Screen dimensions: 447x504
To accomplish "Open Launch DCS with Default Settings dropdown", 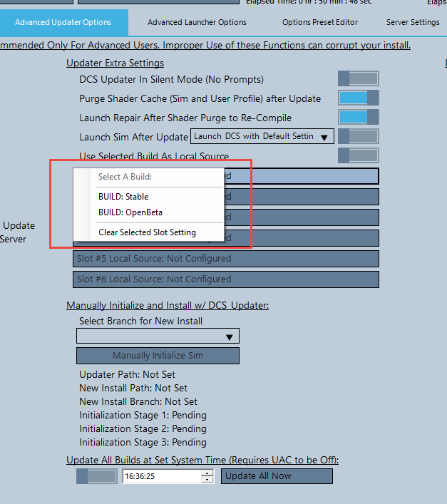I will click(x=262, y=136).
